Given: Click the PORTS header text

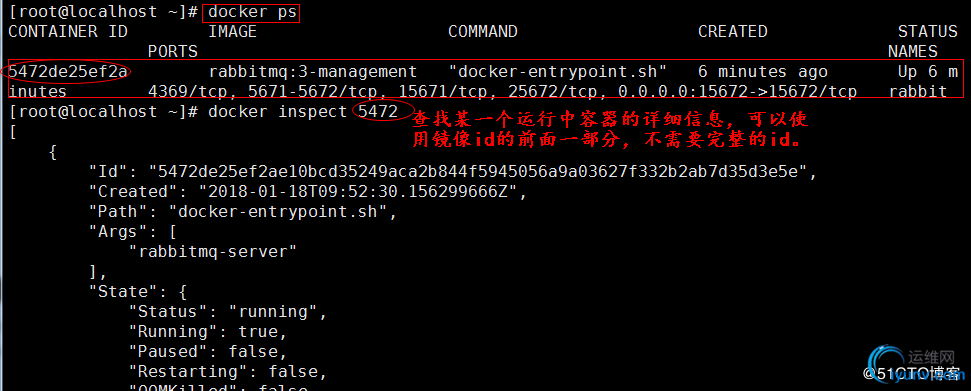Looking at the screenshot, I should click(173, 51).
